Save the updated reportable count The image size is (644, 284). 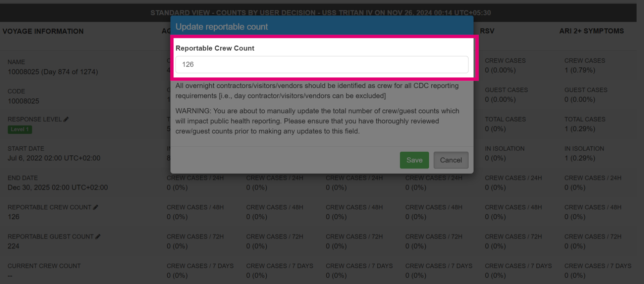tap(414, 160)
